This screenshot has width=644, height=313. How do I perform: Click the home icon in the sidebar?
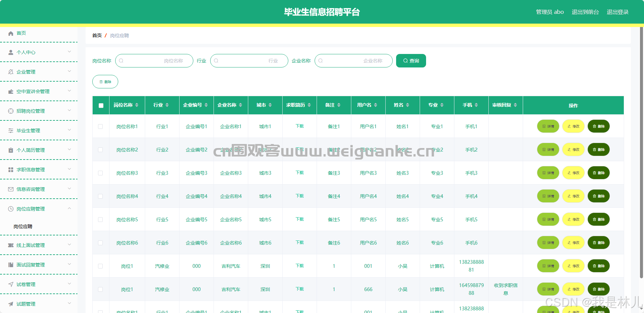(x=11, y=33)
